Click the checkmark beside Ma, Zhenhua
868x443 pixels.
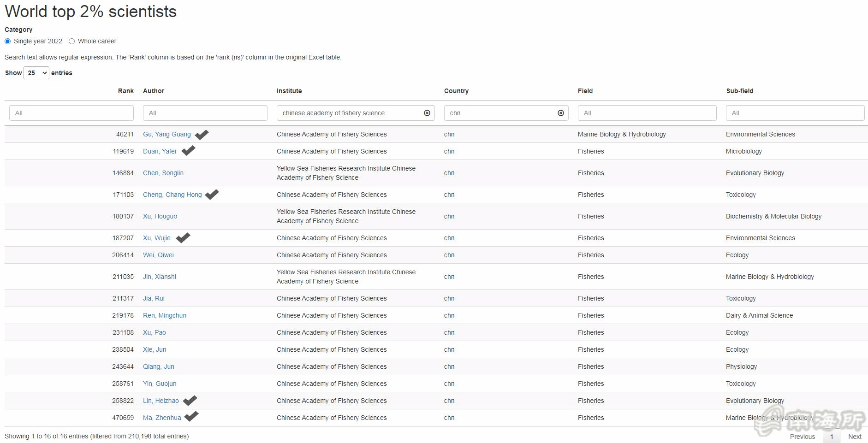pos(191,417)
